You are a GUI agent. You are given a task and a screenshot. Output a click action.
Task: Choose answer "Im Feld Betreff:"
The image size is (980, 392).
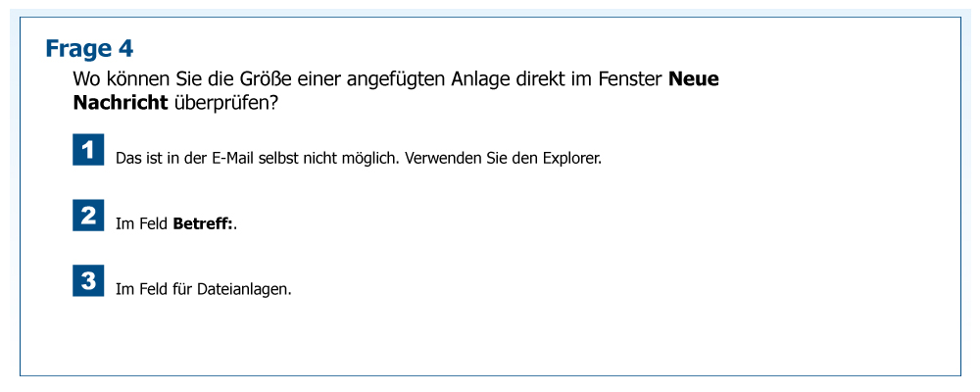175,223
